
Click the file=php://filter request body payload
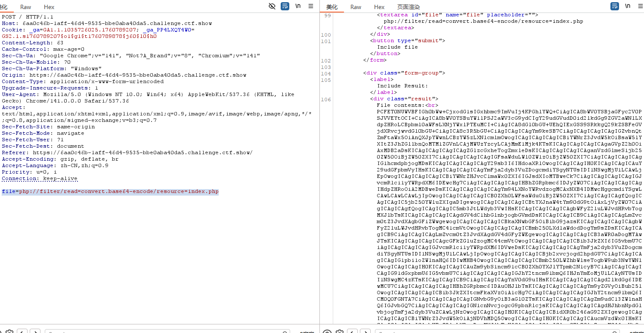pos(110,191)
